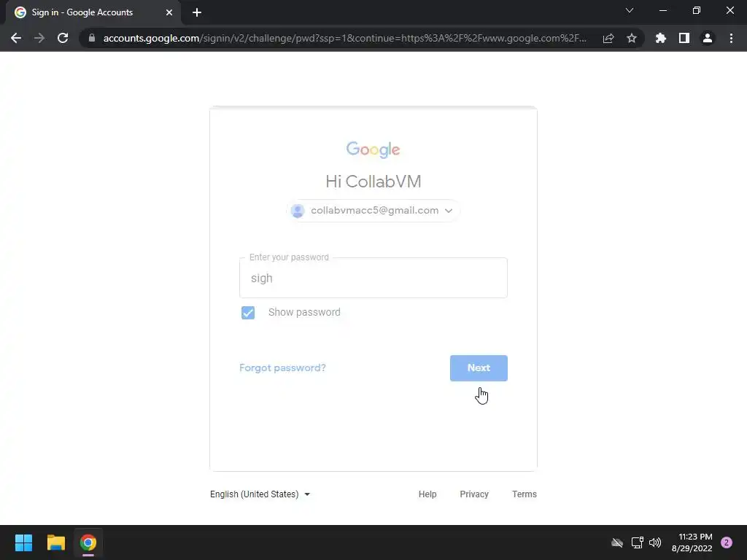Switch account via collabvmacc5@gmail.com chip
The height and width of the screenshot is (560, 747).
tap(373, 211)
